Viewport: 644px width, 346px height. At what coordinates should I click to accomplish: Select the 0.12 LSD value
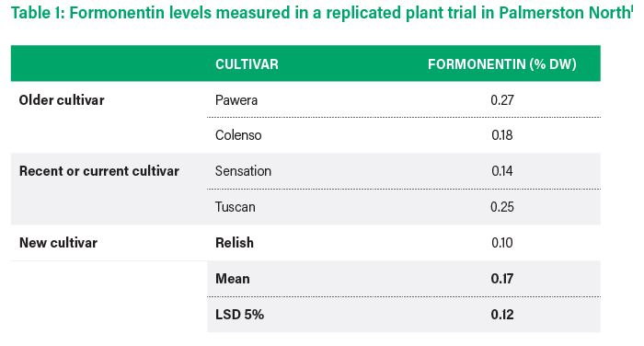click(502, 315)
